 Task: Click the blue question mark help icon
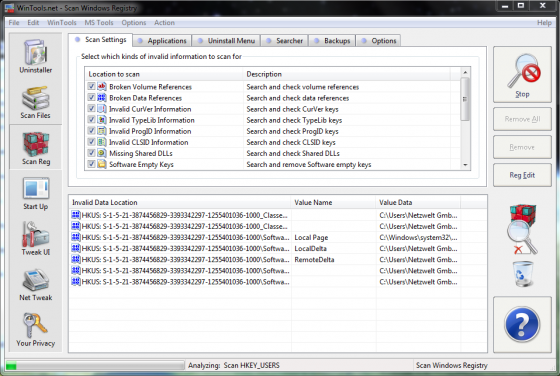pos(522,324)
